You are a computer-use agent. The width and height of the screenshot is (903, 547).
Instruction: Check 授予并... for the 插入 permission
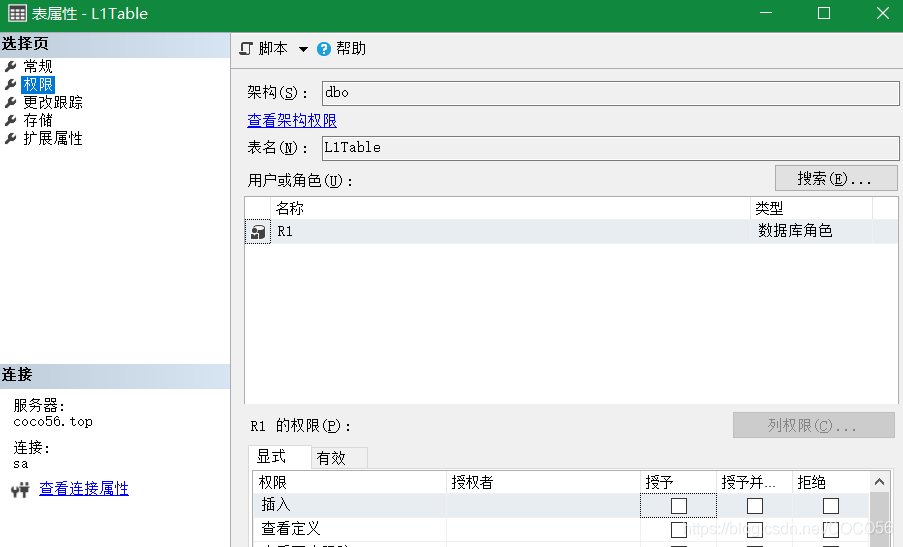(x=755, y=506)
